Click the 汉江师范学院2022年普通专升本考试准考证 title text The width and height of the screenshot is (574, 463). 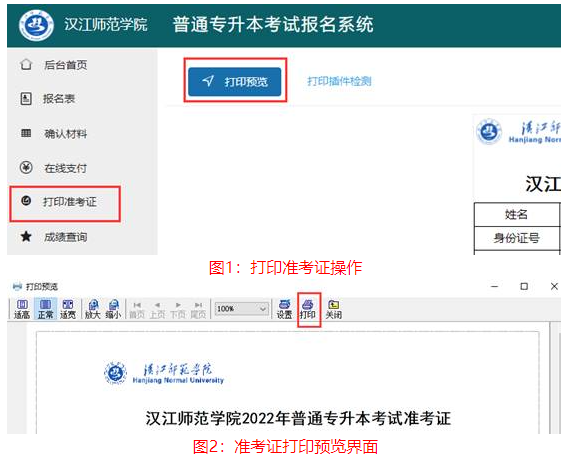tap(298, 418)
